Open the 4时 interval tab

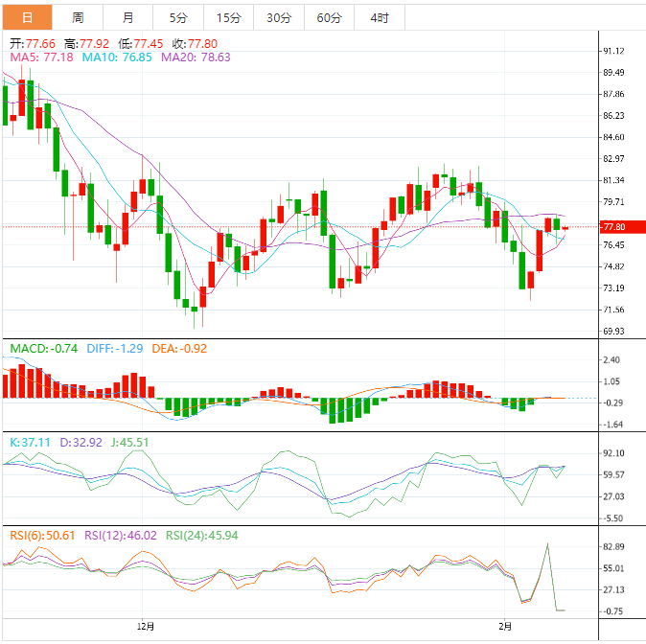pyautogui.click(x=380, y=17)
